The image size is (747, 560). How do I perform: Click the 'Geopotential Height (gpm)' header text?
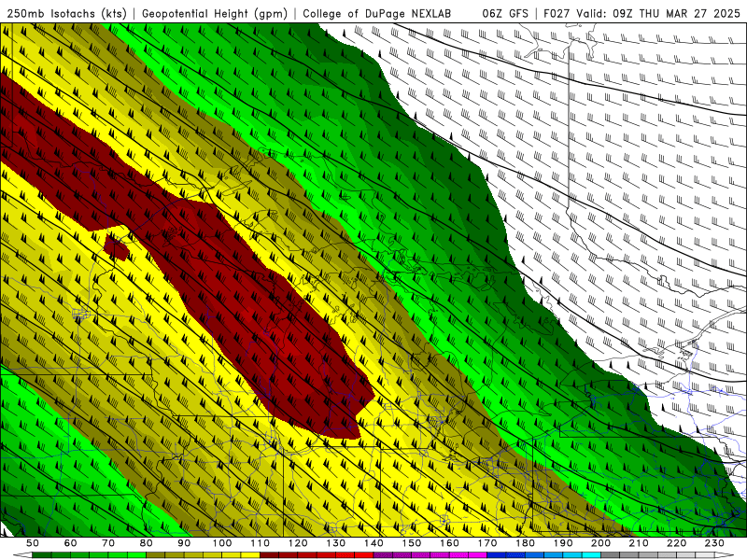coord(215,13)
